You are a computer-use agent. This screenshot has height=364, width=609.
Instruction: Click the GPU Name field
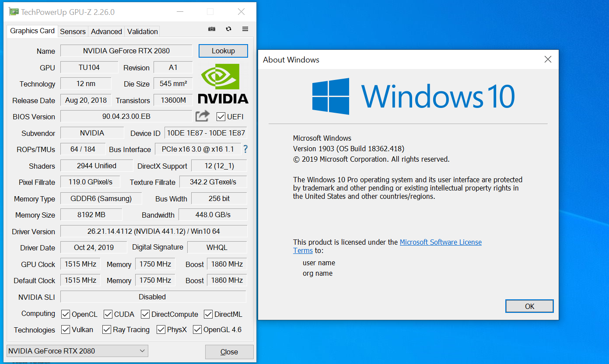[x=126, y=51]
